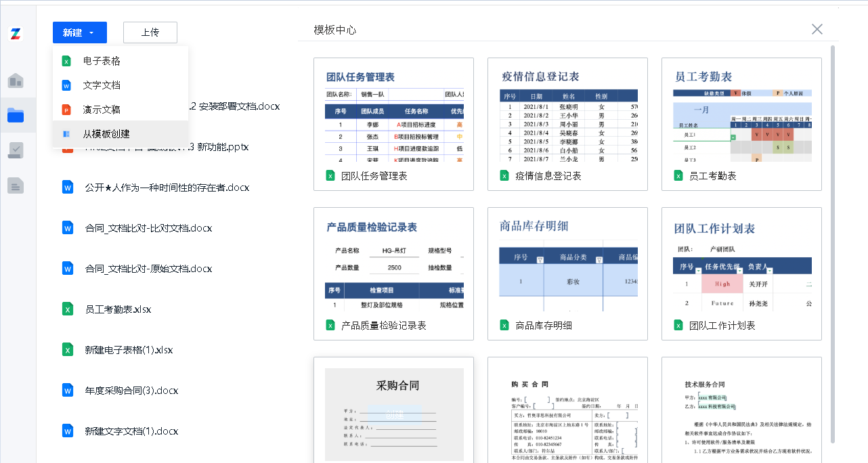The image size is (868, 463).
Task: Click the 上传 button
Action: 150,32
